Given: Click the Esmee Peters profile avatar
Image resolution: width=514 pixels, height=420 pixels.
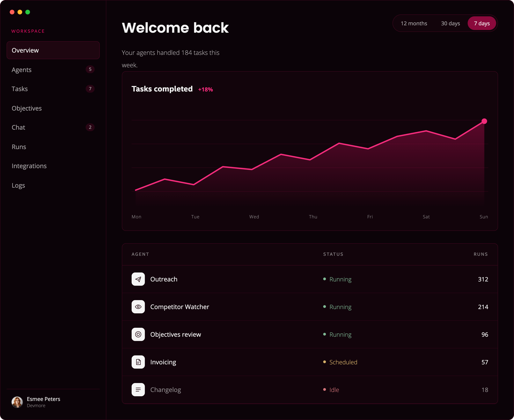Looking at the screenshot, I should pos(17,402).
